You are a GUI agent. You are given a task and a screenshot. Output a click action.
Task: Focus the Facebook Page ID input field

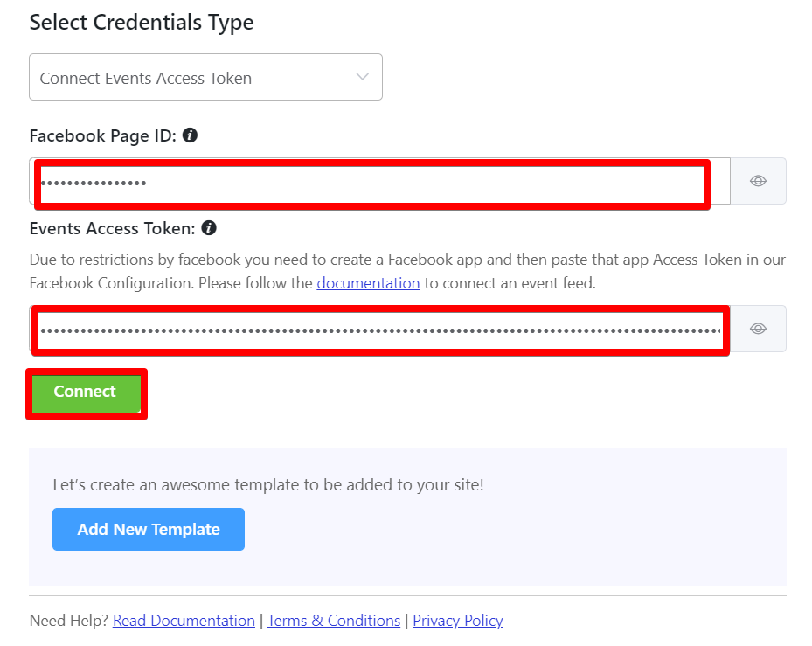click(x=379, y=181)
